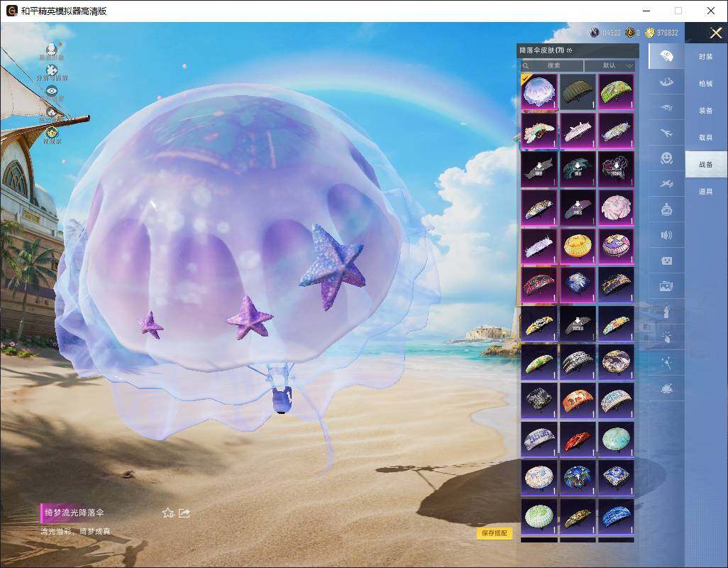This screenshot has width=728, height=568.
Task: Select the pink cruise ship parachute thumbnail
Action: [x=578, y=131]
